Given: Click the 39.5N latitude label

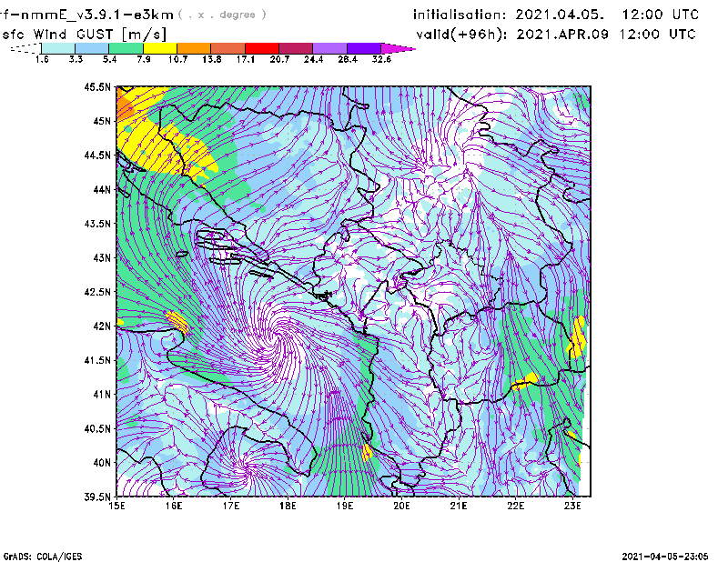Looking at the screenshot, I should [x=97, y=497].
